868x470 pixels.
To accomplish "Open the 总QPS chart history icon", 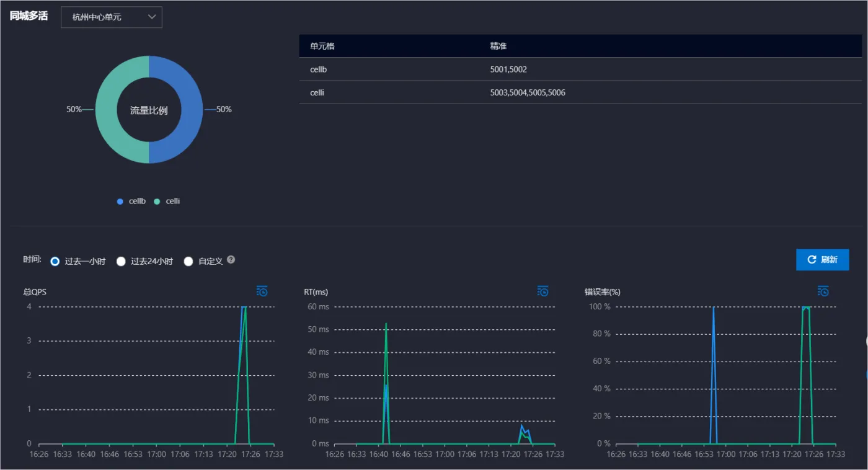I will [262, 291].
